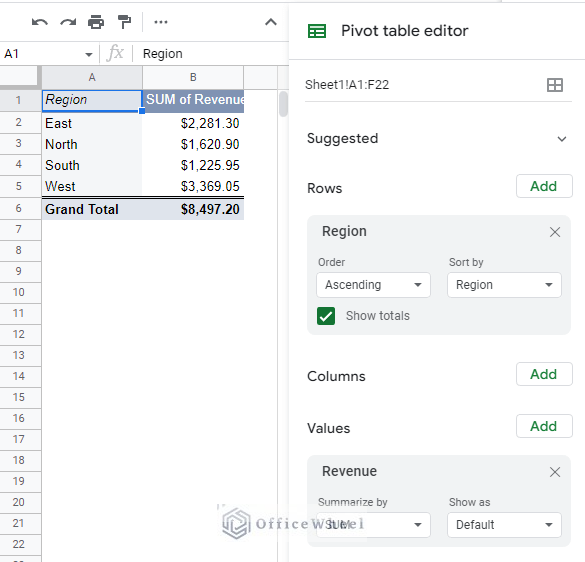Add a field to Rows
585x562 pixels.
tap(544, 186)
